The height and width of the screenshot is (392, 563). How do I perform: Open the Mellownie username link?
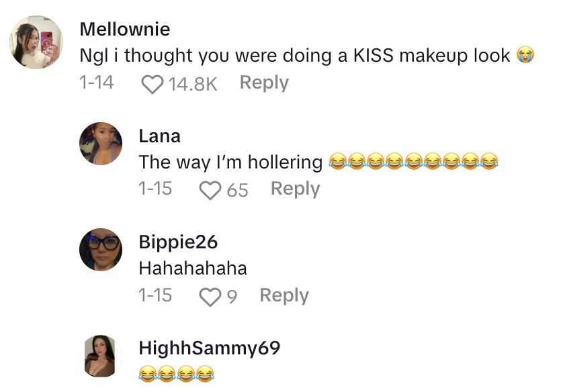pyautogui.click(x=124, y=30)
